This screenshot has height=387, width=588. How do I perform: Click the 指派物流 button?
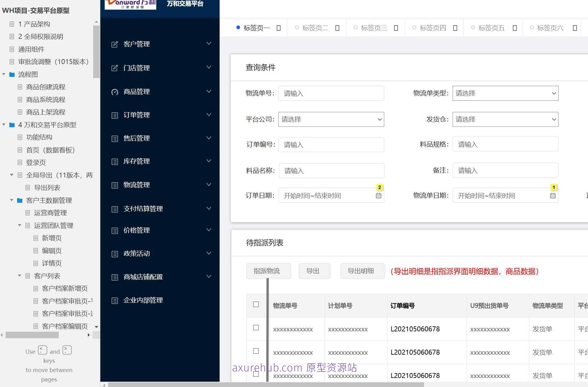[268, 271]
